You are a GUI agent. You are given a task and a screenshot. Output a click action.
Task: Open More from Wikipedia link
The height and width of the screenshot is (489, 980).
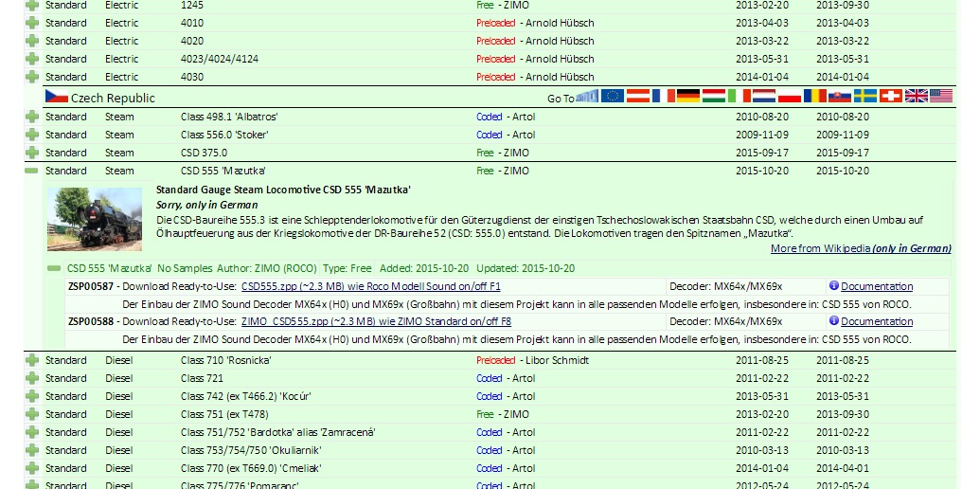coord(861,248)
